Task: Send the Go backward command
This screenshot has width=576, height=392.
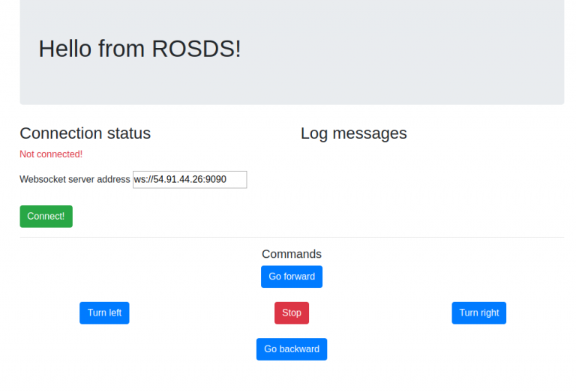Action: coord(292,349)
